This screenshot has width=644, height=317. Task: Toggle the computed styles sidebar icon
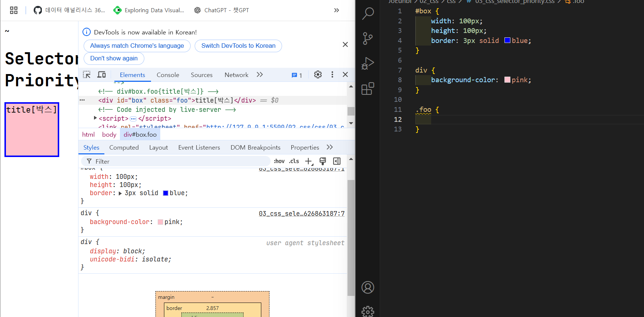tap(337, 161)
